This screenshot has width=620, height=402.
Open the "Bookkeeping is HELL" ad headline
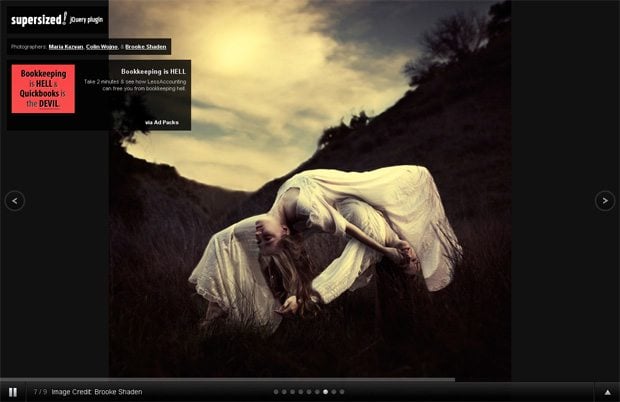pos(153,72)
